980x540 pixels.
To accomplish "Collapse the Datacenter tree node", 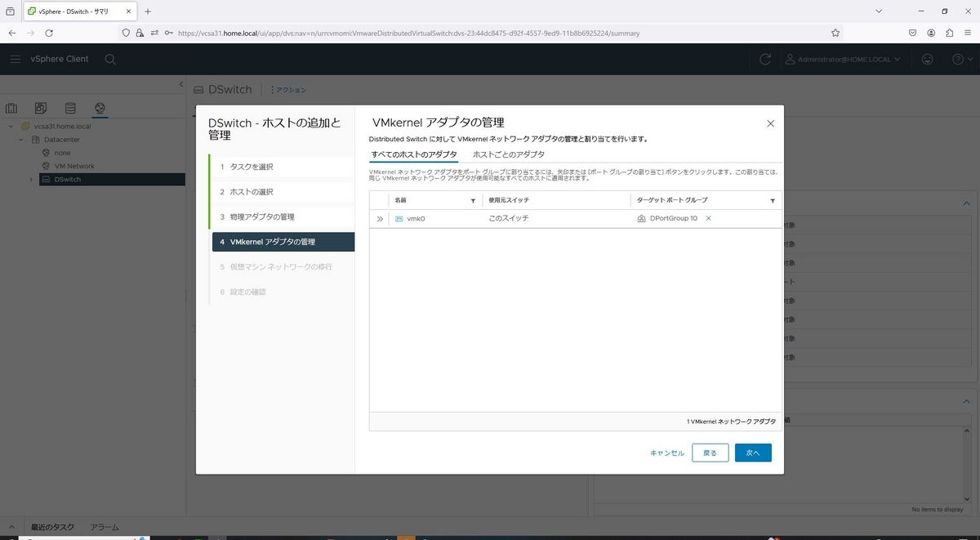I will (x=22, y=140).
